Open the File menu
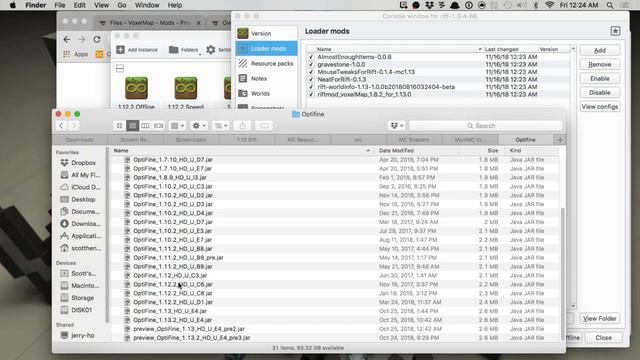Image resolution: width=640 pixels, height=360 pixels. point(60,5)
